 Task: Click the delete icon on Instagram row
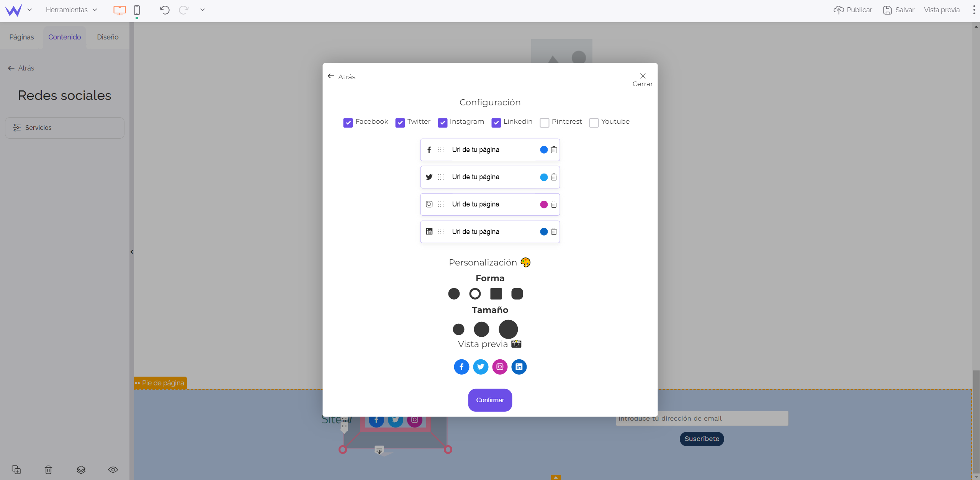(x=553, y=204)
